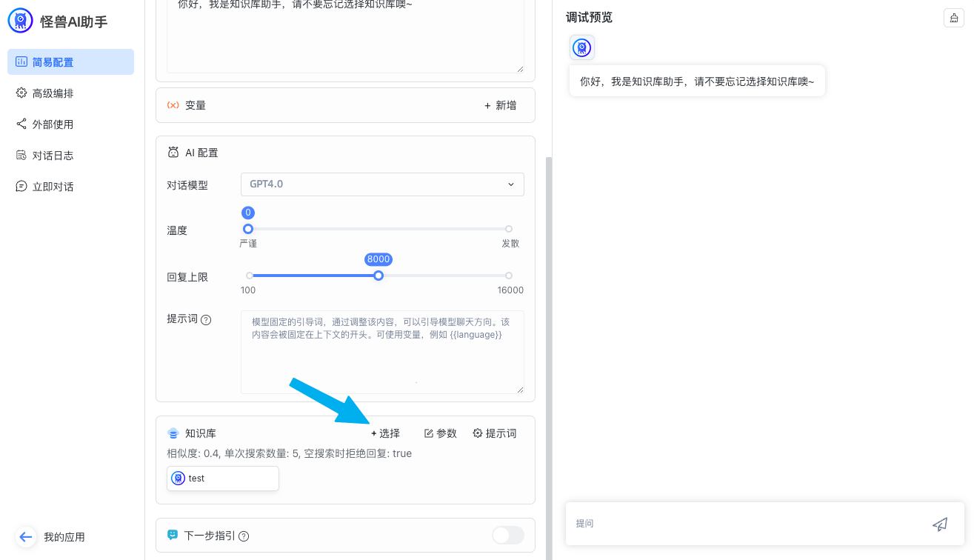Image resolution: width=974 pixels, height=560 pixels.
Task: Send the message with the paper plane icon
Action: [x=940, y=524]
